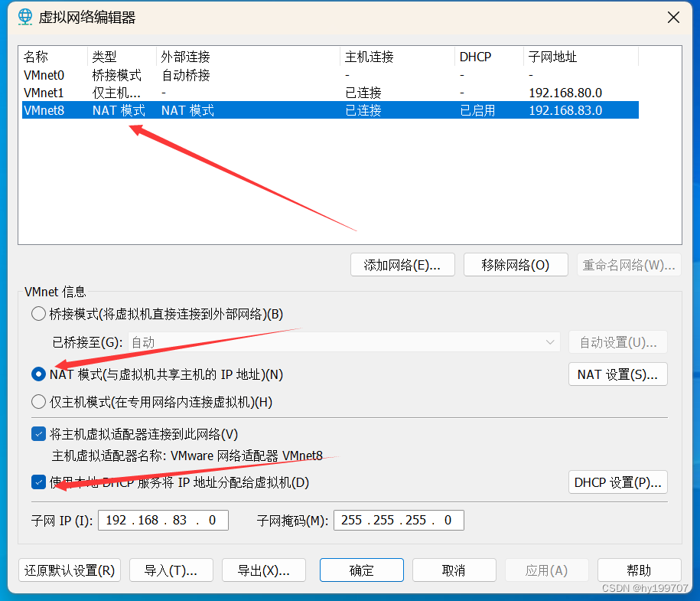Click the 自动设置(U)... button
Viewport: 700px width, 601px height.
(x=618, y=342)
